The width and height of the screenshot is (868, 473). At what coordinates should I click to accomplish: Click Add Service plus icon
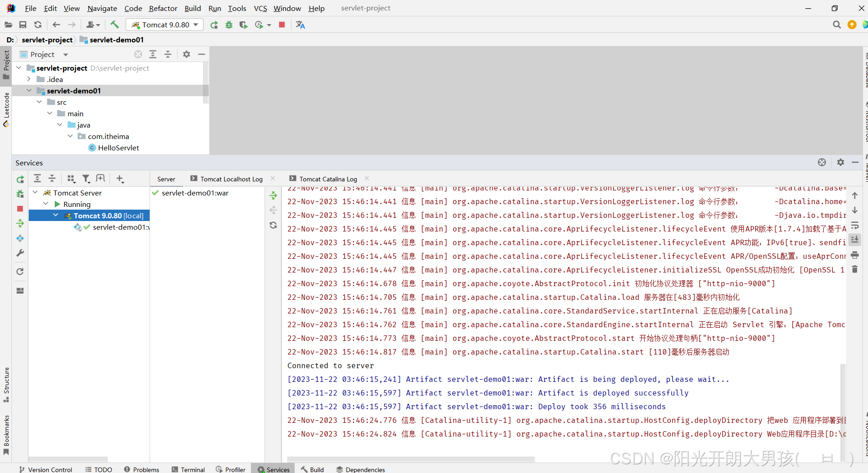coord(120,179)
